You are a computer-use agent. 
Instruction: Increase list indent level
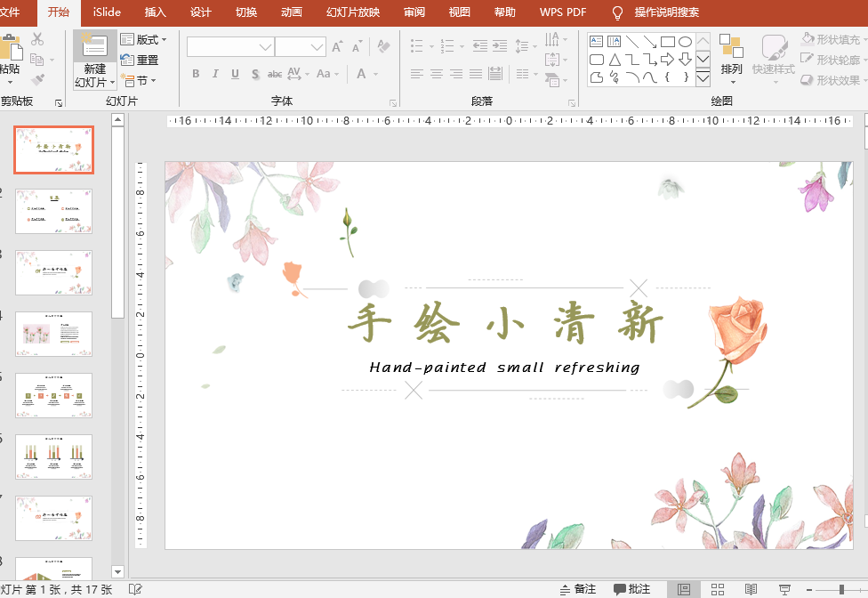[x=500, y=46]
